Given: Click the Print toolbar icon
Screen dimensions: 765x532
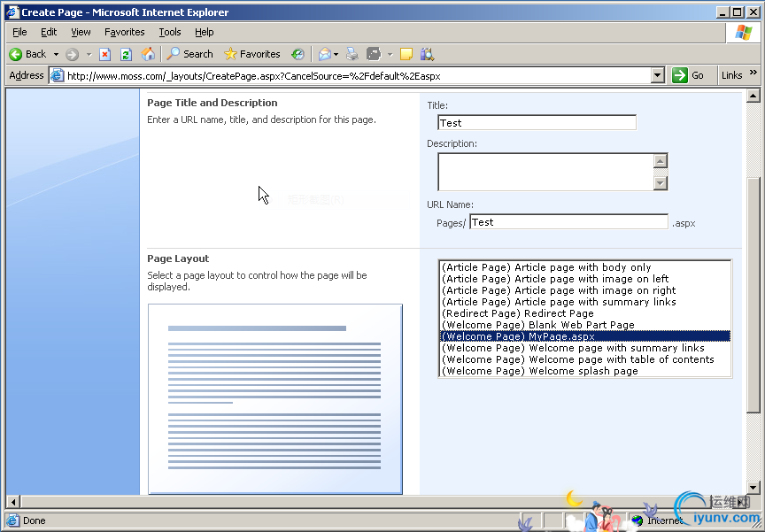Looking at the screenshot, I should [352, 54].
